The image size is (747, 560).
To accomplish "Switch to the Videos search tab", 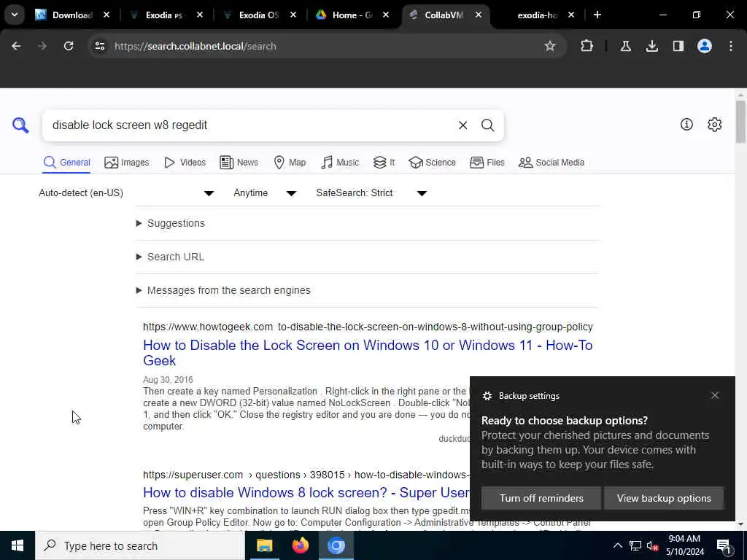I will pos(185,163).
